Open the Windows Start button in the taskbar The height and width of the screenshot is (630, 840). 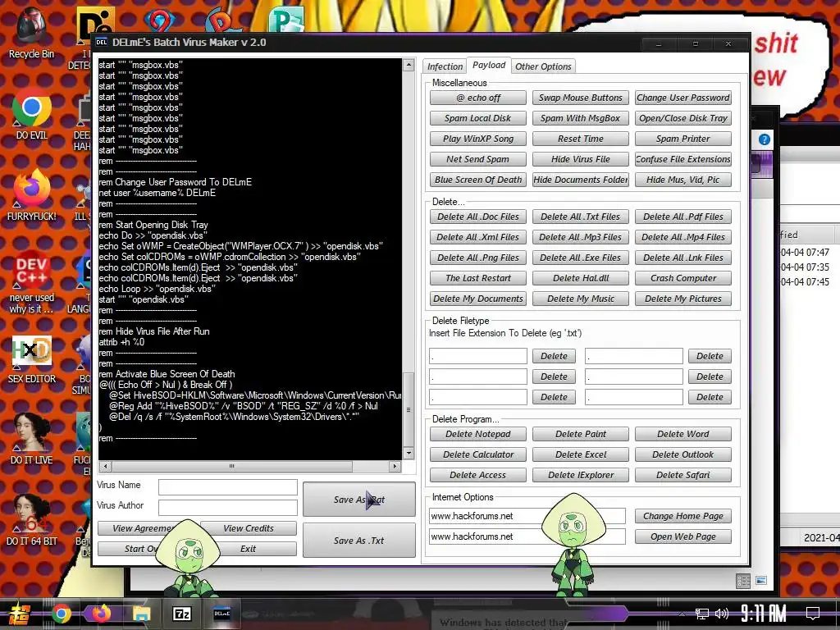click(19, 614)
